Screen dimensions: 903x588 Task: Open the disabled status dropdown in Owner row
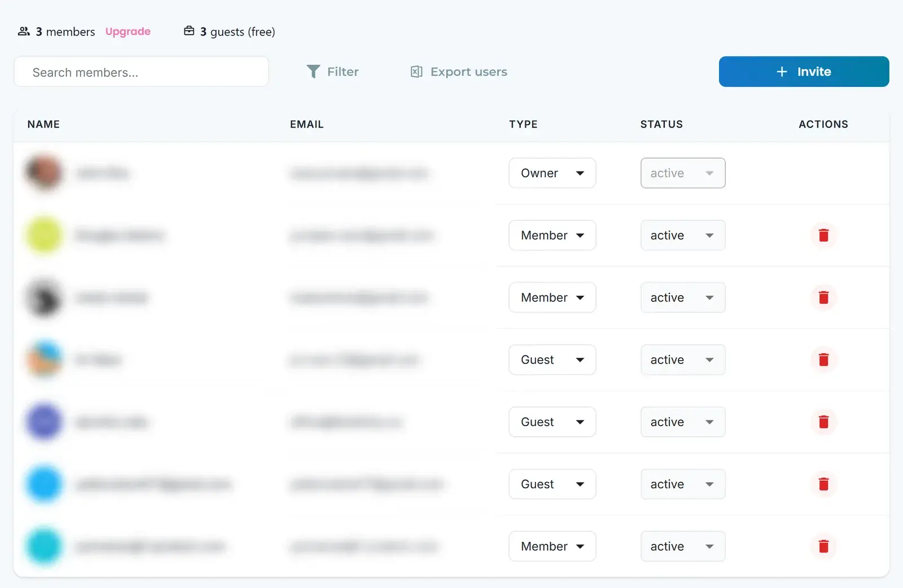pyautogui.click(x=683, y=173)
